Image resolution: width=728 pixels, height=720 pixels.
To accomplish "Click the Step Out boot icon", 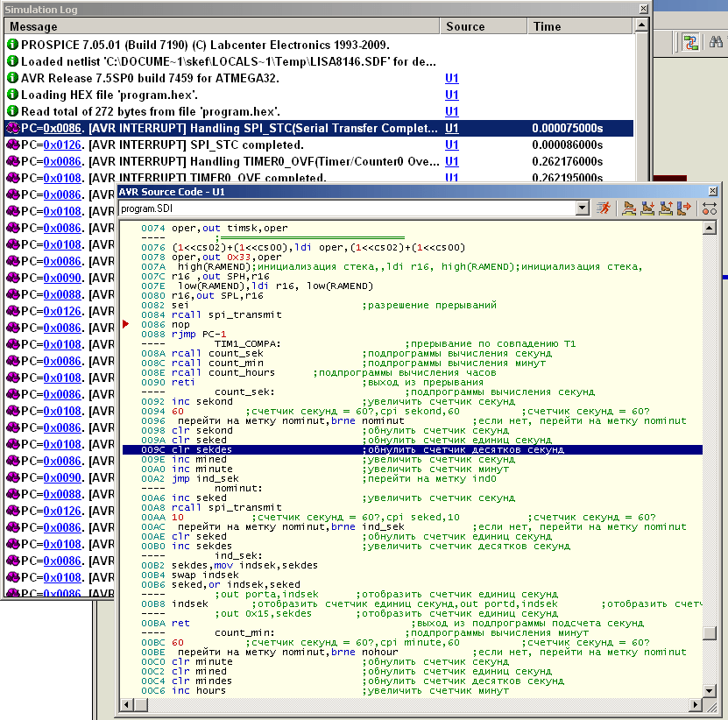I will [x=666, y=208].
